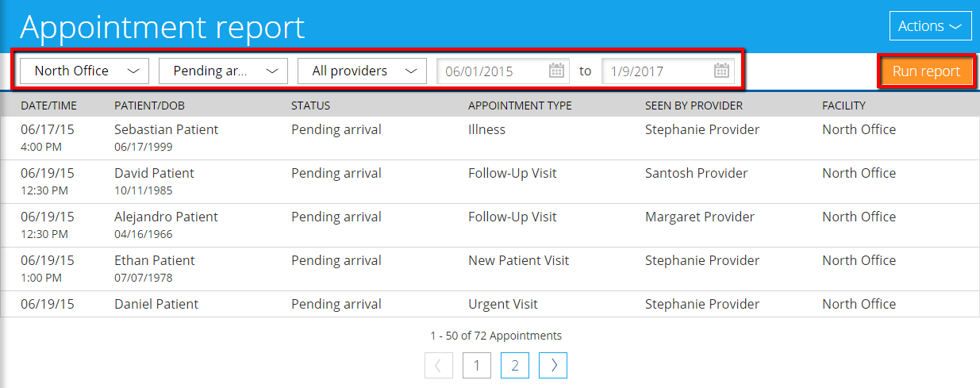Select David Patient in the list

[154, 173]
